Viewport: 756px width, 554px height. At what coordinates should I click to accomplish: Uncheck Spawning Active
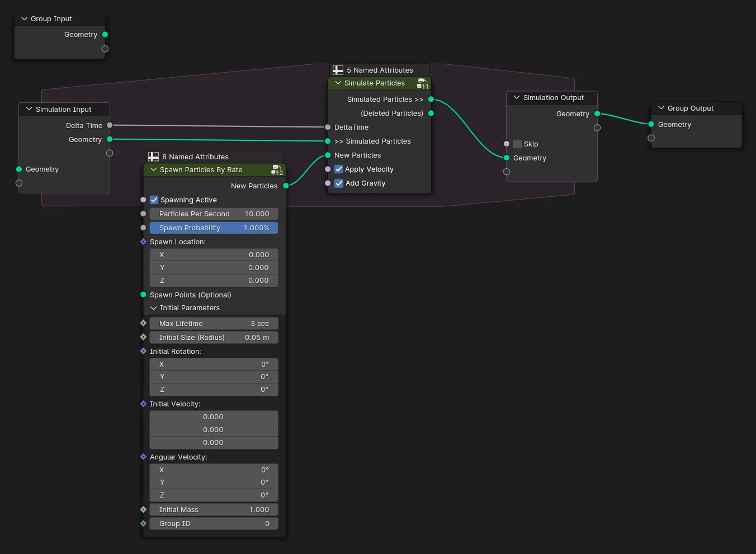[154, 200]
